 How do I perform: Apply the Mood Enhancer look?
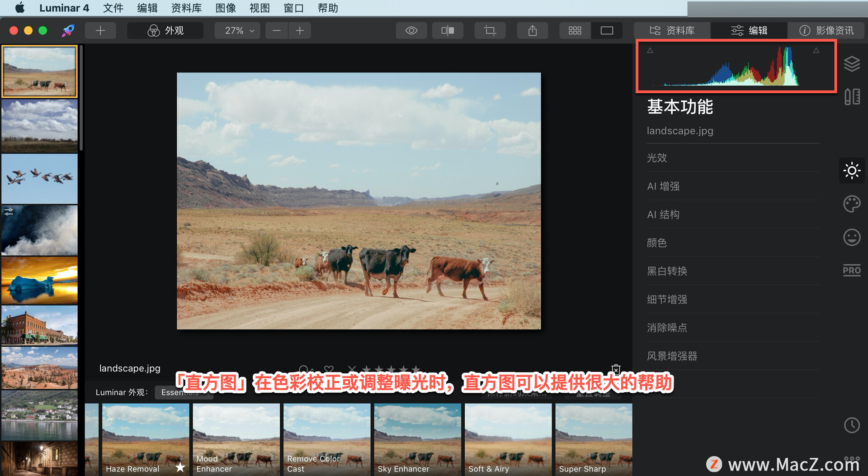[x=236, y=439]
